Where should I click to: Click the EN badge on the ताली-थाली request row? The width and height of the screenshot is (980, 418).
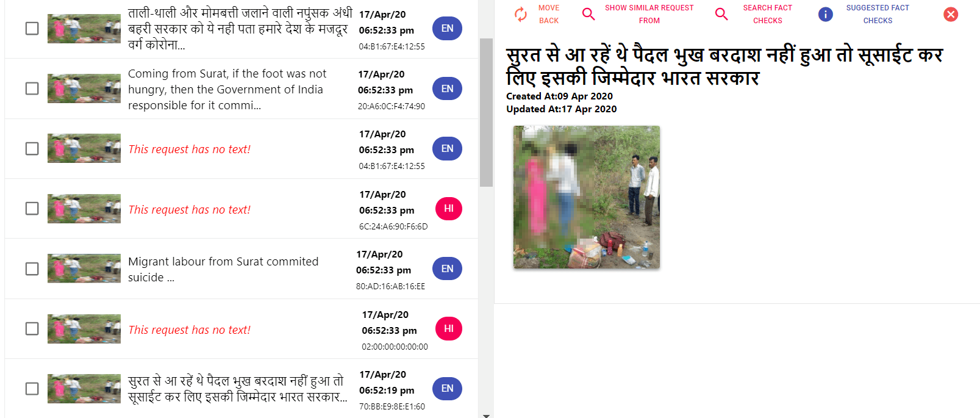447,28
